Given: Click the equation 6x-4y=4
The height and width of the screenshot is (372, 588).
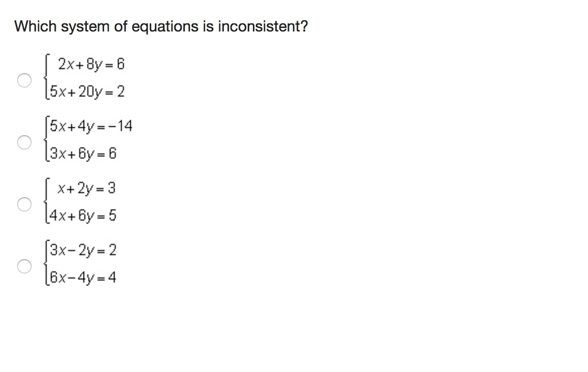Looking at the screenshot, I should [x=83, y=278].
